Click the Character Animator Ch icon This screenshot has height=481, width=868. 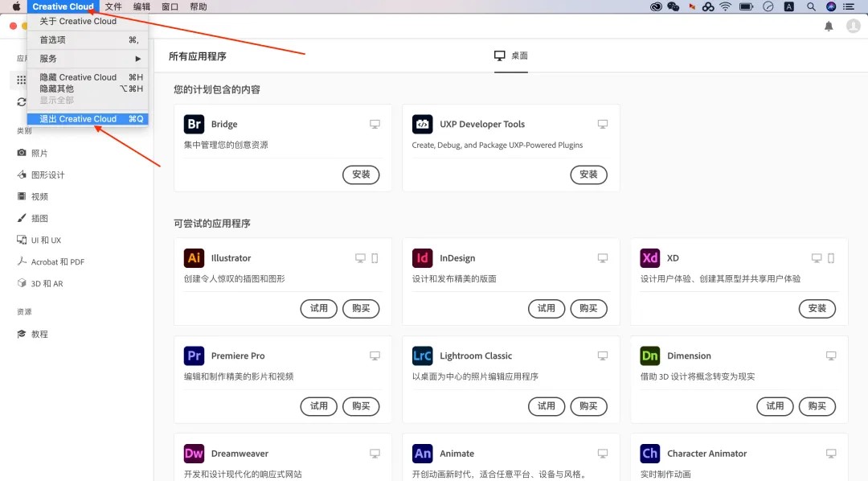pyautogui.click(x=650, y=454)
